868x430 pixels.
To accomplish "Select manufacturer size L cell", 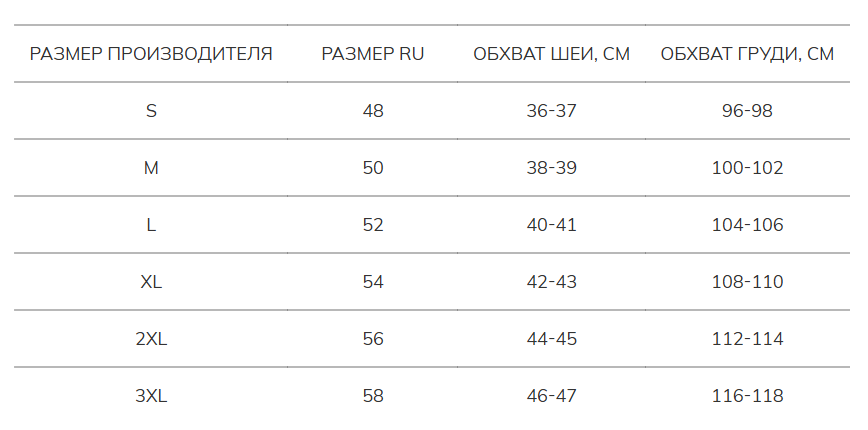I will tap(151, 225).
